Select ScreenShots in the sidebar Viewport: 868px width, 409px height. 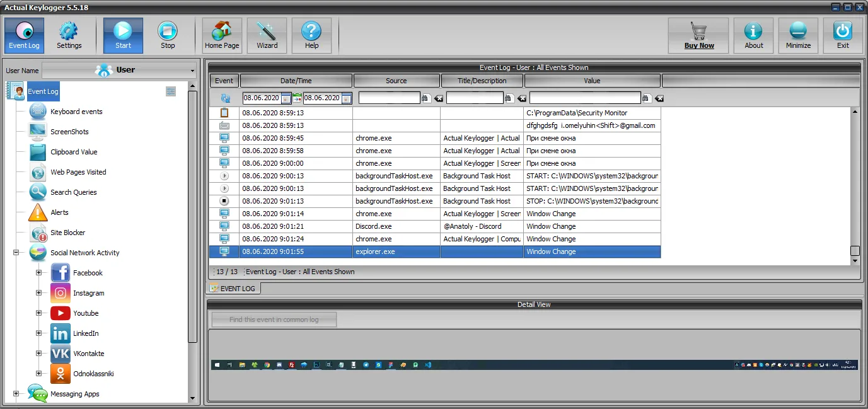[69, 132]
